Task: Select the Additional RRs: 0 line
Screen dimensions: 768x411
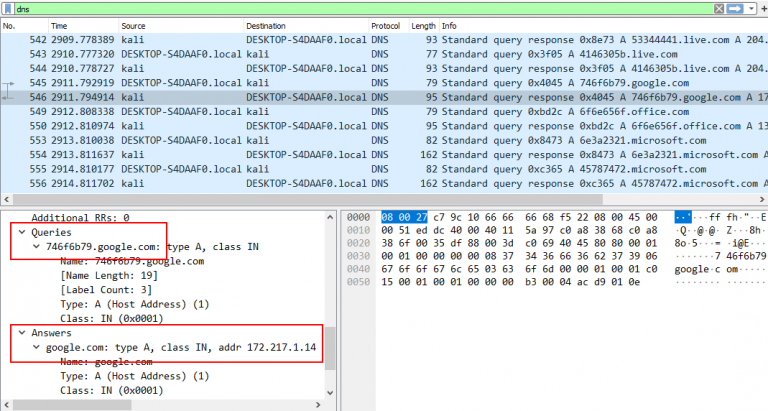Action: click(x=80, y=217)
